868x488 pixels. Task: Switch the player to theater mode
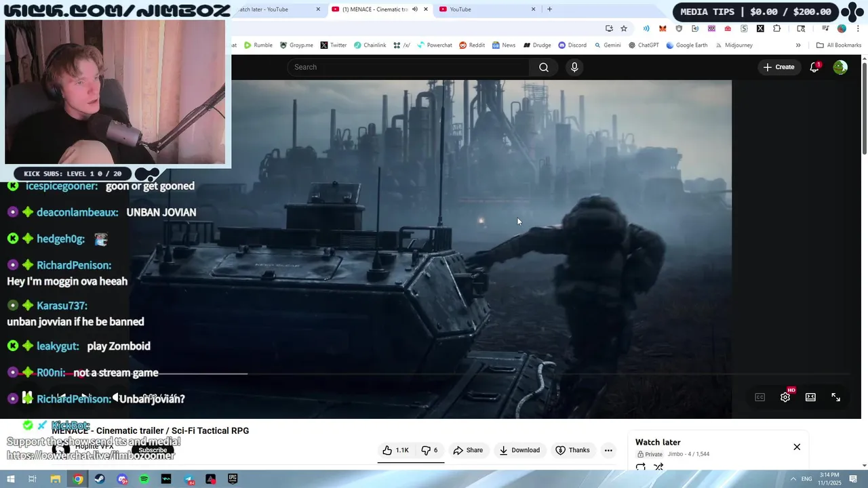click(810, 397)
